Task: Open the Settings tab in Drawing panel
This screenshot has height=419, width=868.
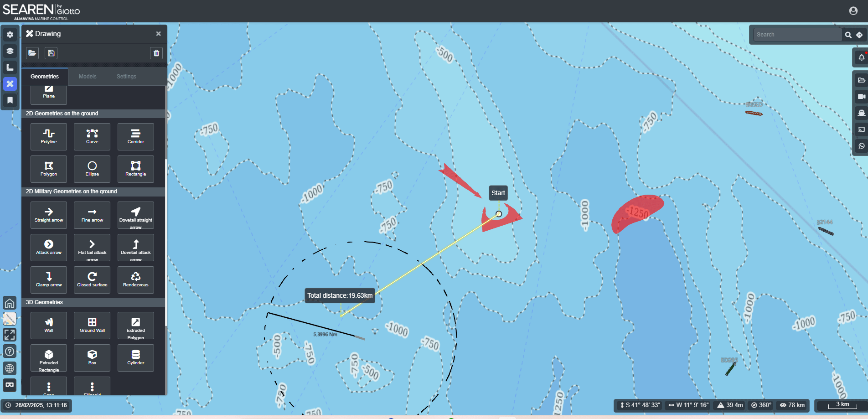Action: coord(126,77)
